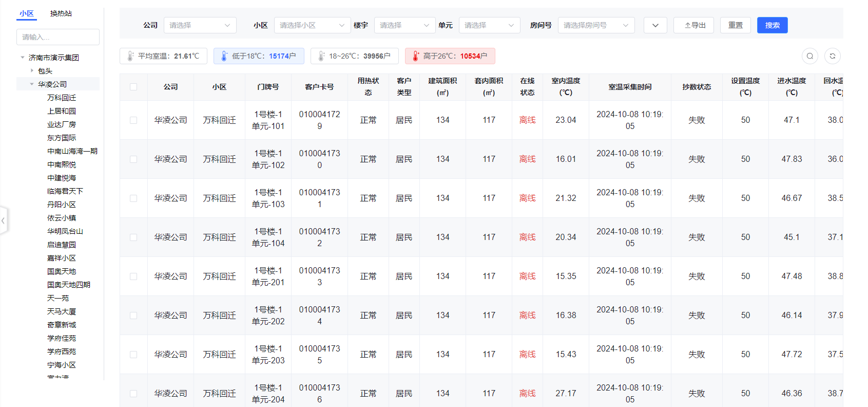The image size is (868, 407).
Task: Select the checkbox for row 1号楼-1单元-103
Action: (x=133, y=198)
